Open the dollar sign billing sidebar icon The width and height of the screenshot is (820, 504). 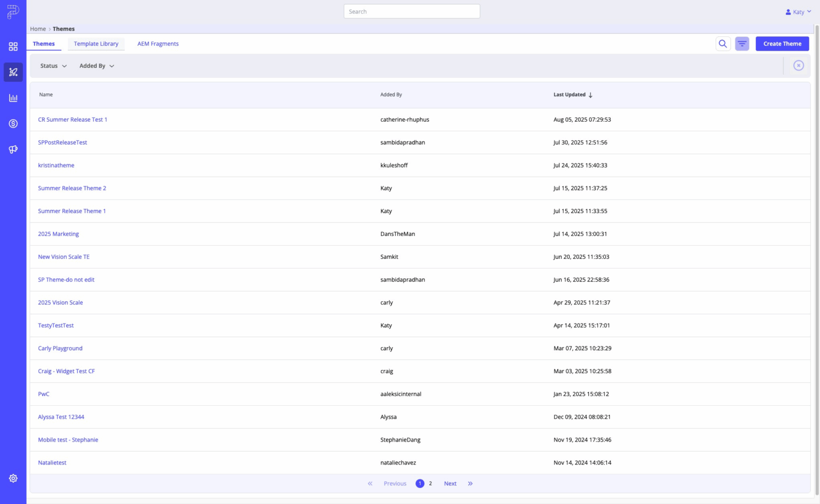click(x=13, y=123)
